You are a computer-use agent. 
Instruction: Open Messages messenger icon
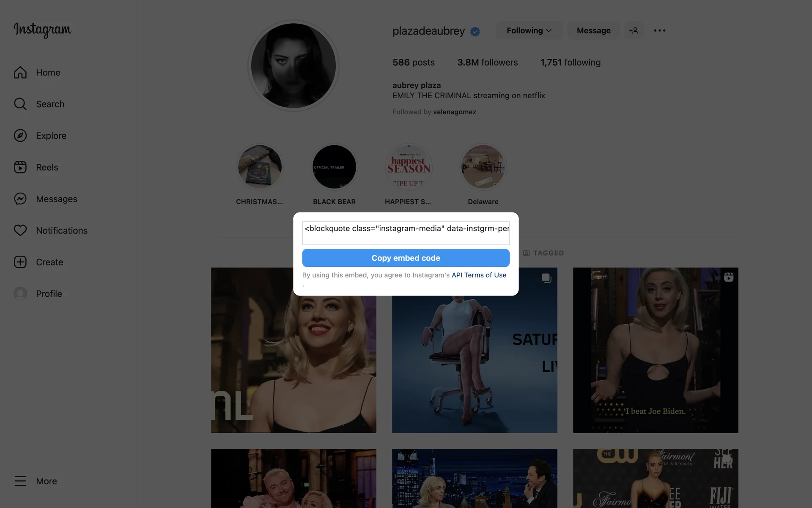pos(20,199)
